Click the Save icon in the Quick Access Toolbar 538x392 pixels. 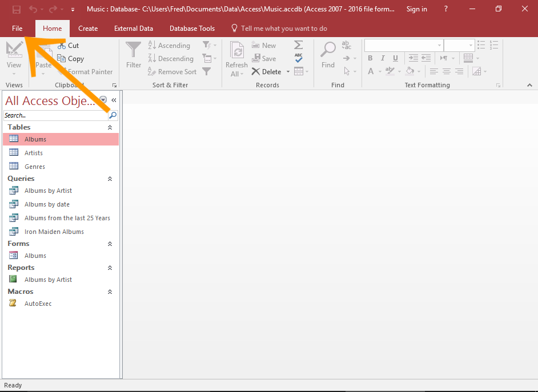pos(17,9)
